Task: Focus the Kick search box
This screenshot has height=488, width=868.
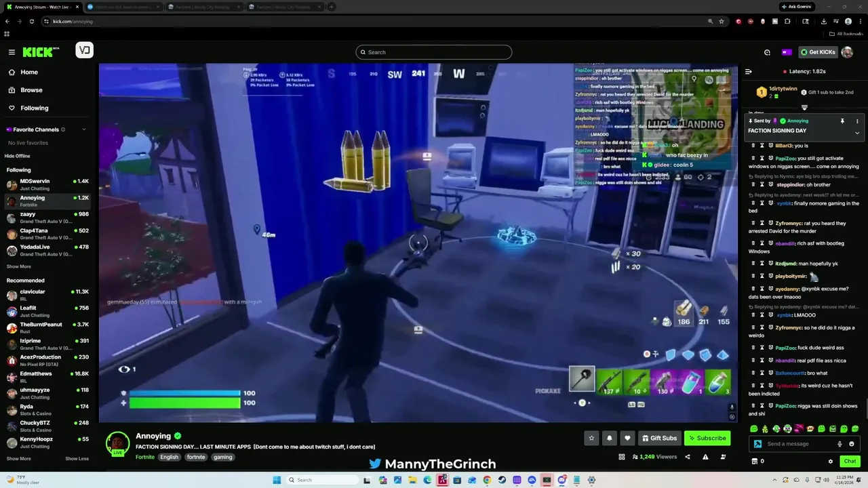Action: (x=433, y=52)
